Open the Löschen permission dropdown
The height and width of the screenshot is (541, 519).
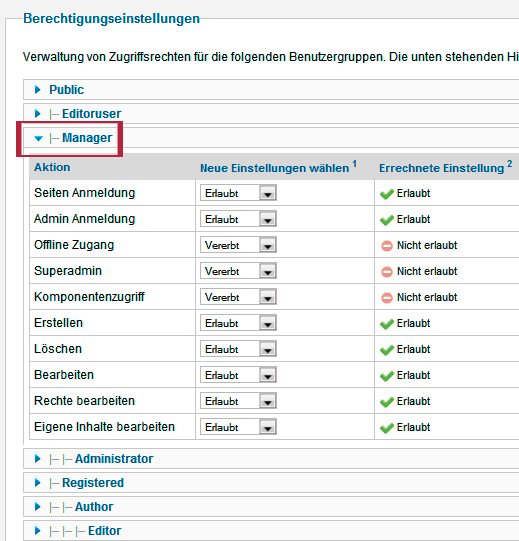pos(238,349)
